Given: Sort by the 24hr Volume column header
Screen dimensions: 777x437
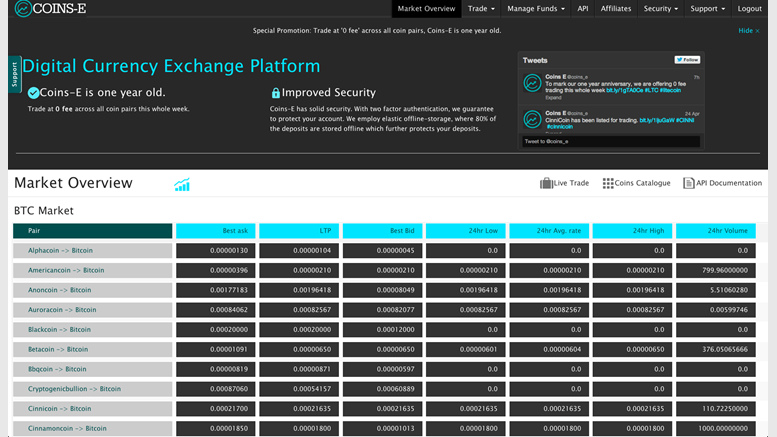Looking at the screenshot, I should click(716, 231).
